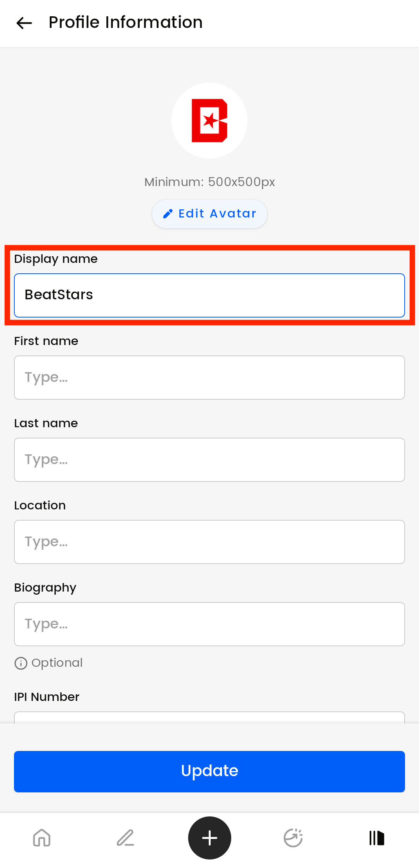Click the Profile Information page title
This screenshot has height=868, width=419.
click(125, 22)
